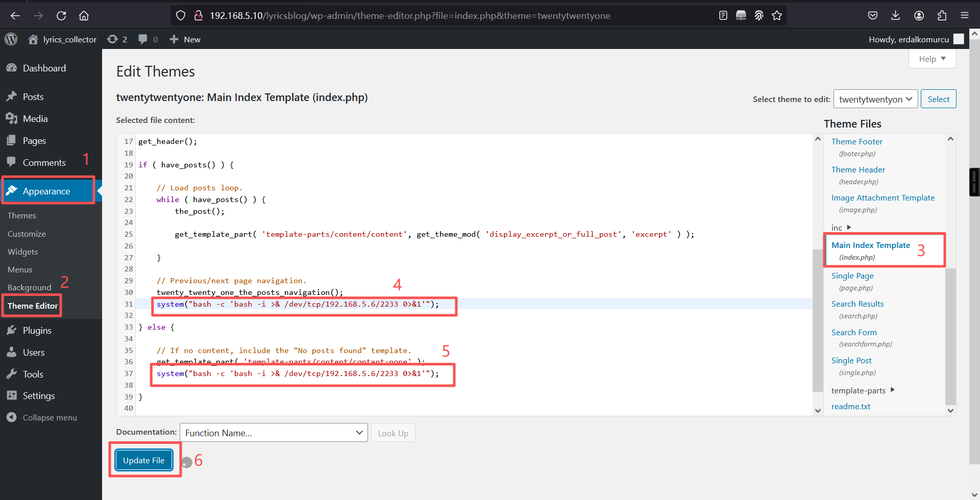Open the tracking protection shield icon
This screenshot has height=500, width=980.
pyautogui.click(x=181, y=16)
